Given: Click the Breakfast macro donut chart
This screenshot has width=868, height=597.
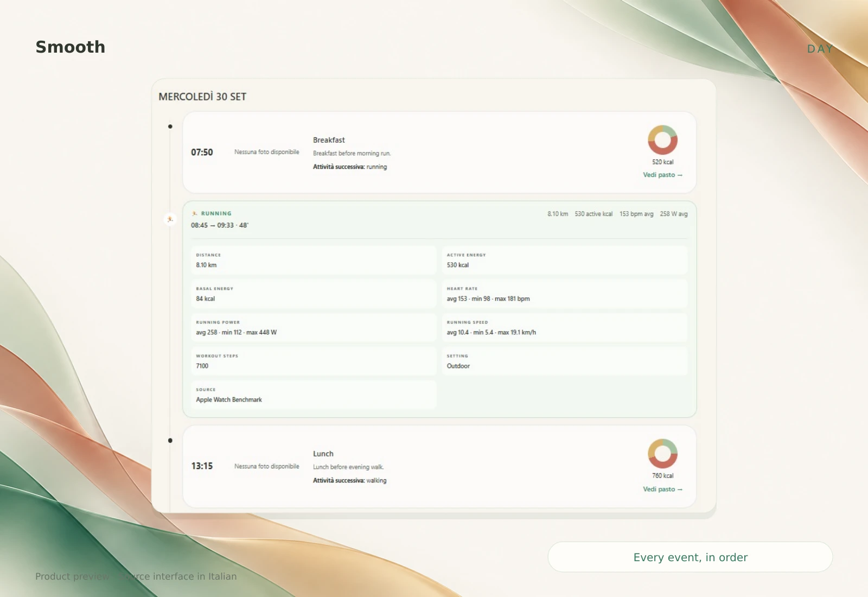Looking at the screenshot, I should click(662, 140).
